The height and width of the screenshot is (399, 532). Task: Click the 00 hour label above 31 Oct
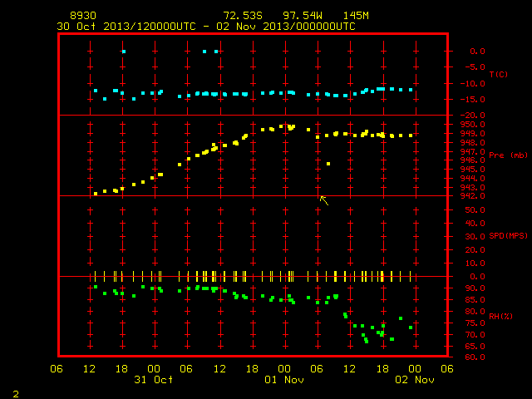coord(154,368)
